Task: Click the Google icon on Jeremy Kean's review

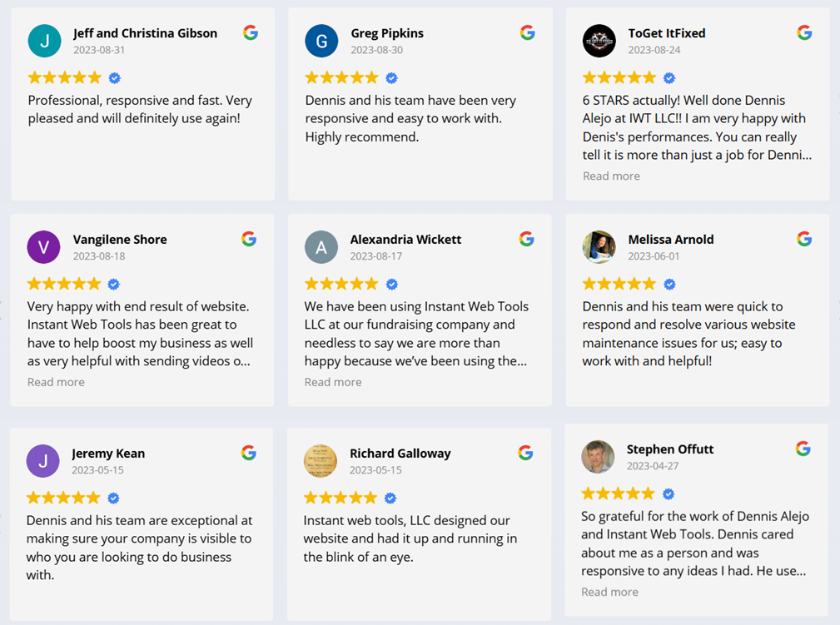Action: 249,452
